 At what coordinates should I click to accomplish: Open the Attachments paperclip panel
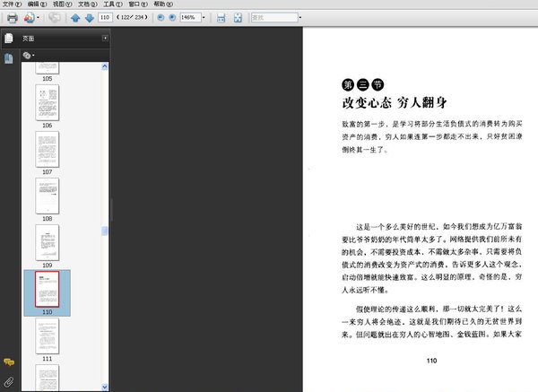pyautogui.click(x=9, y=382)
